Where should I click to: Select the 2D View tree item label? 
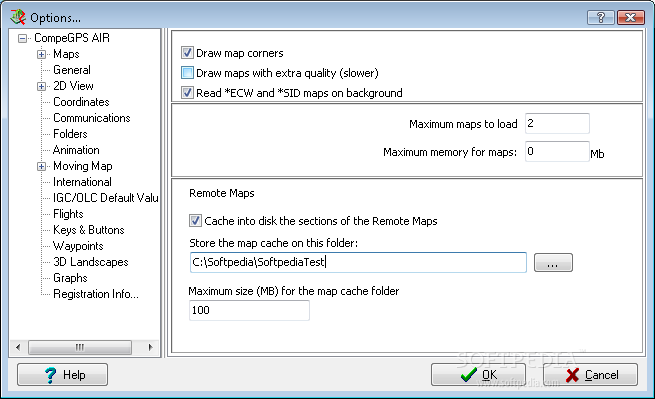[73, 86]
